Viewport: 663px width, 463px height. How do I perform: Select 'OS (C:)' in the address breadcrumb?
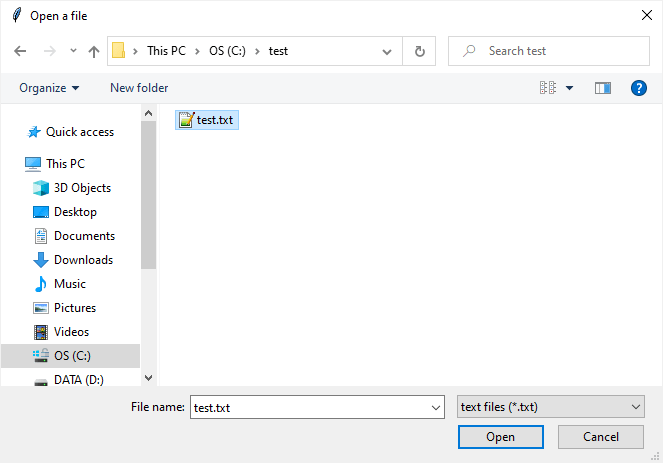(227, 51)
